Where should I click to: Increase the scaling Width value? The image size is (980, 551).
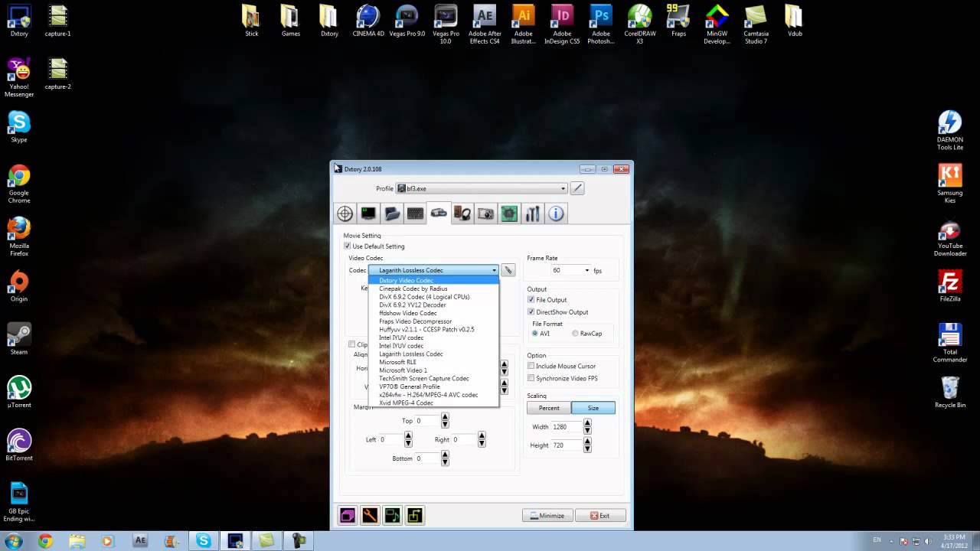click(x=588, y=423)
